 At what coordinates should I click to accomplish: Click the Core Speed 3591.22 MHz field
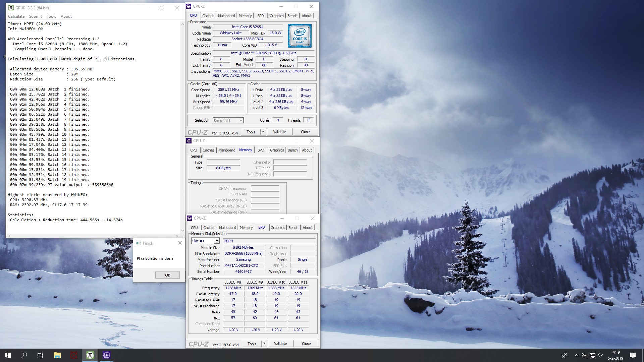228,90
